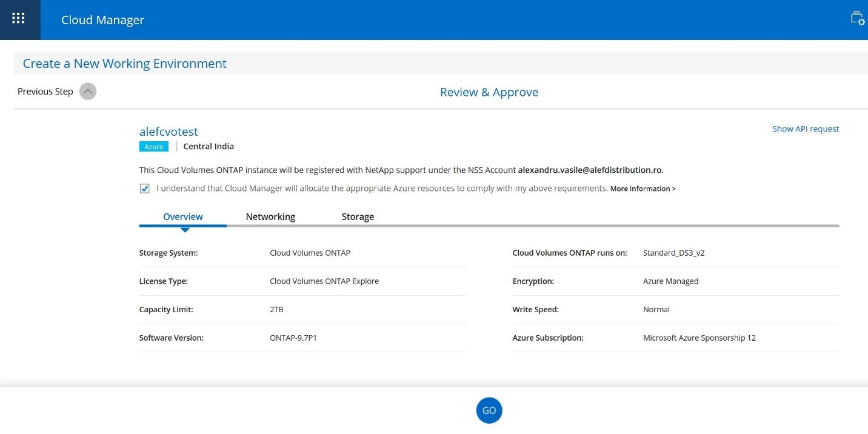
Task: Click the License Type label
Action: point(164,281)
